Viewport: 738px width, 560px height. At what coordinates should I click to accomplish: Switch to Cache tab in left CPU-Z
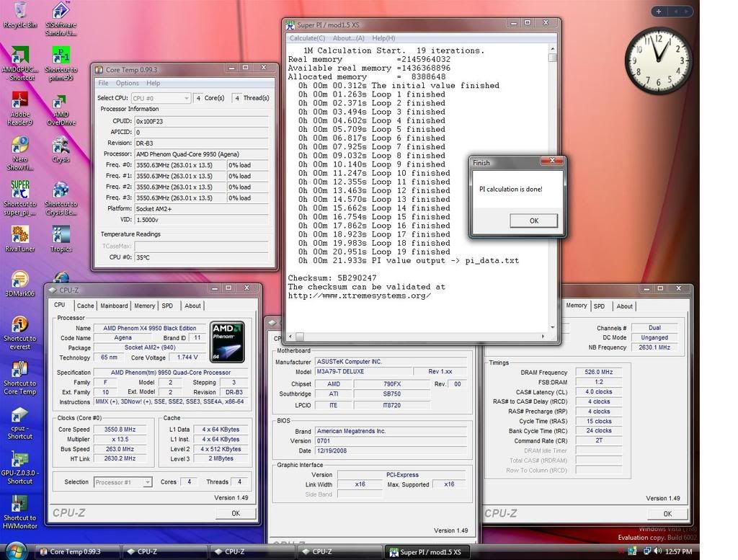85,306
